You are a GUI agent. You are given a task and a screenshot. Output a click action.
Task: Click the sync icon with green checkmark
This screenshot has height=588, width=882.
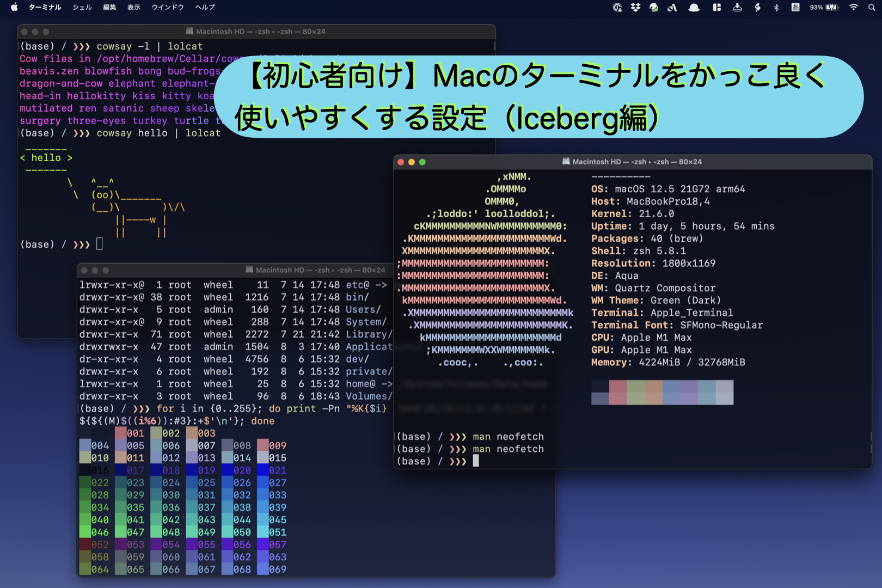(654, 8)
